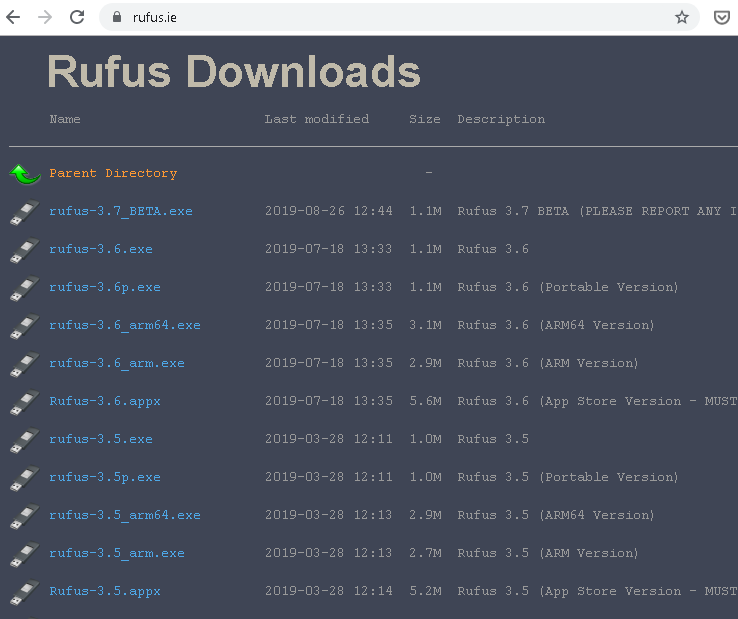This screenshot has height=619, width=738.
Task: Click the Size column header
Action: tap(425, 119)
